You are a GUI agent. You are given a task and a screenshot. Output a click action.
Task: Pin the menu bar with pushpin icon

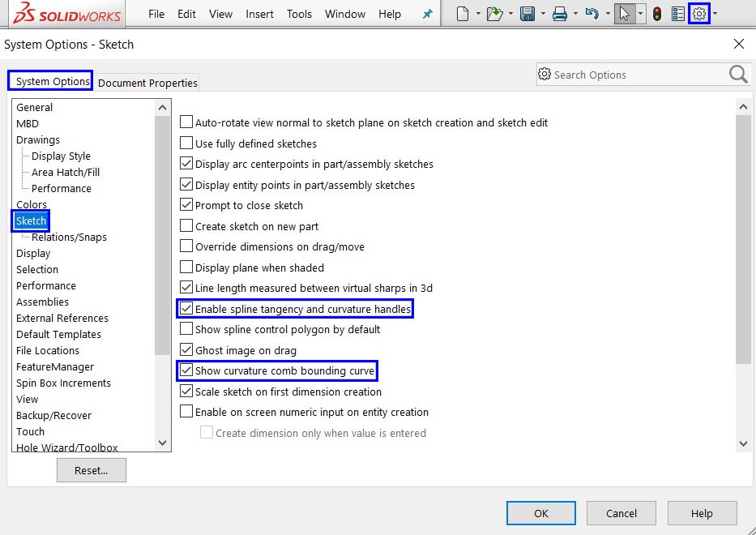428,14
